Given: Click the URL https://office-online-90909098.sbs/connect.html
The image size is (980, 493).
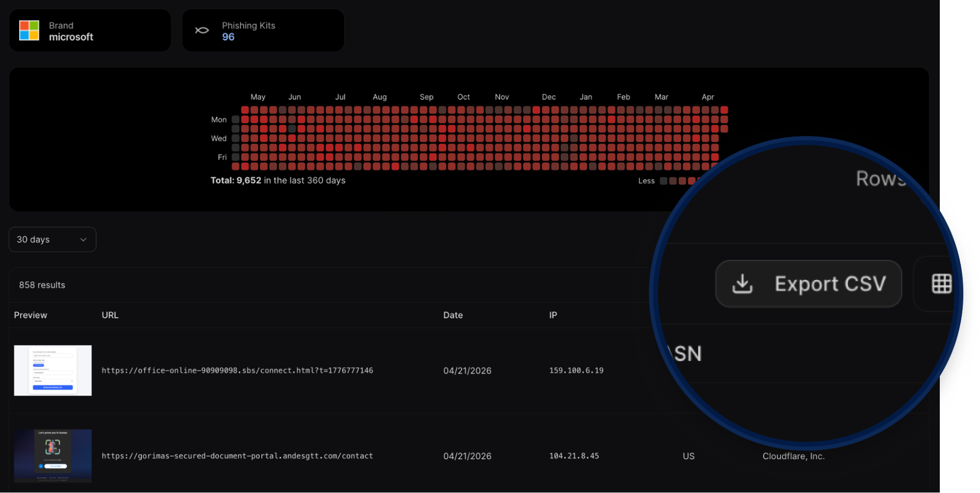Looking at the screenshot, I should click(x=237, y=370).
